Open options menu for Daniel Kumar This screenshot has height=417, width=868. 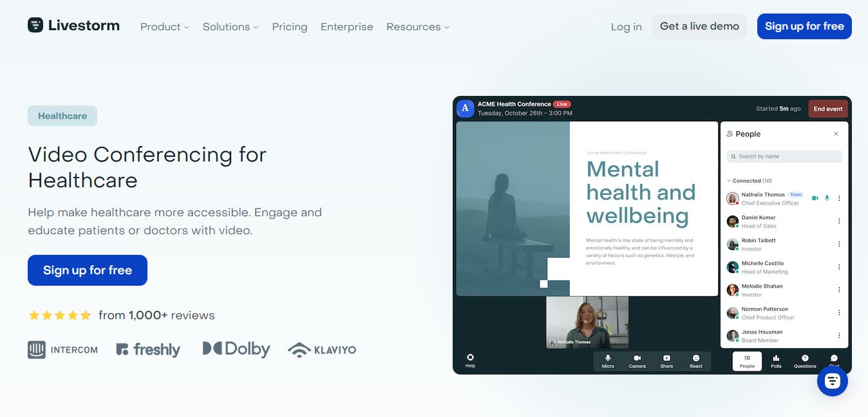click(839, 221)
